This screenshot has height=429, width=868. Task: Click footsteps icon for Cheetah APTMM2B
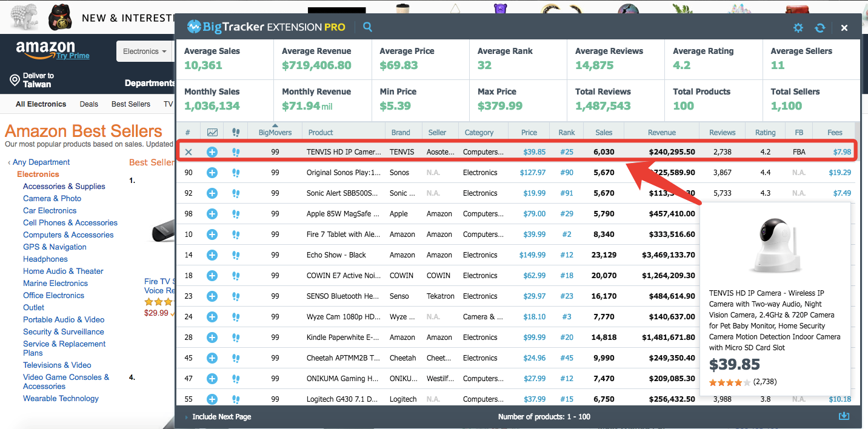pos(236,358)
